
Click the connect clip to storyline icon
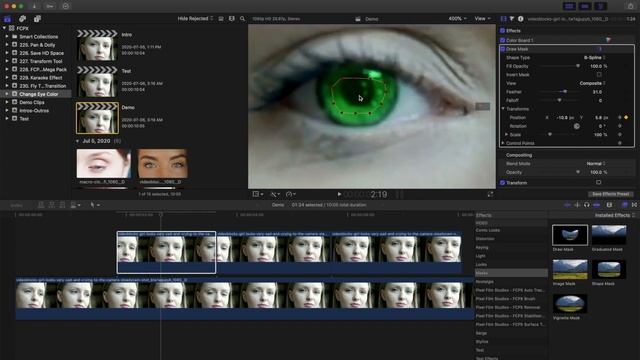coord(41,205)
